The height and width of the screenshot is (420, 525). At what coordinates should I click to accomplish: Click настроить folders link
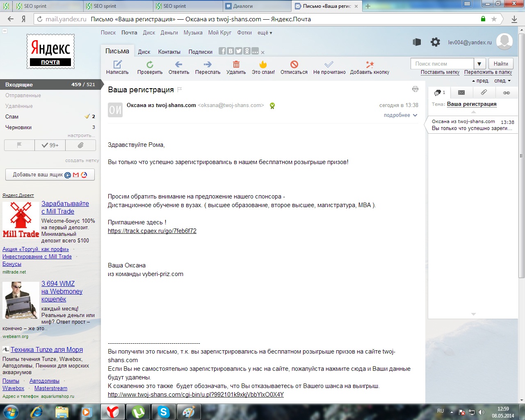tap(81, 135)
